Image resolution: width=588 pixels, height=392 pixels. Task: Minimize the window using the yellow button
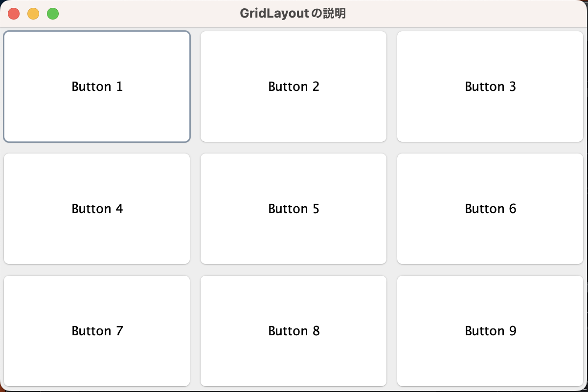(x=33, y=14)
